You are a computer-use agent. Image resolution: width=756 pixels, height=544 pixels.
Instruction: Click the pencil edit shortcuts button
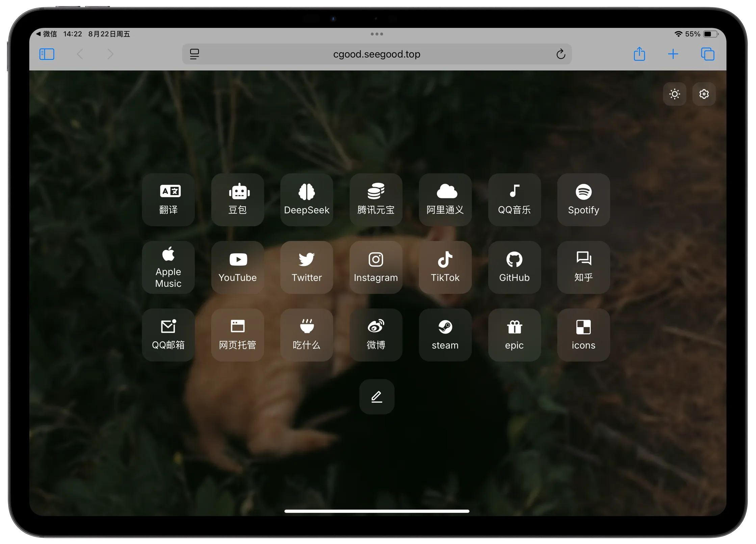click(376, 397)
